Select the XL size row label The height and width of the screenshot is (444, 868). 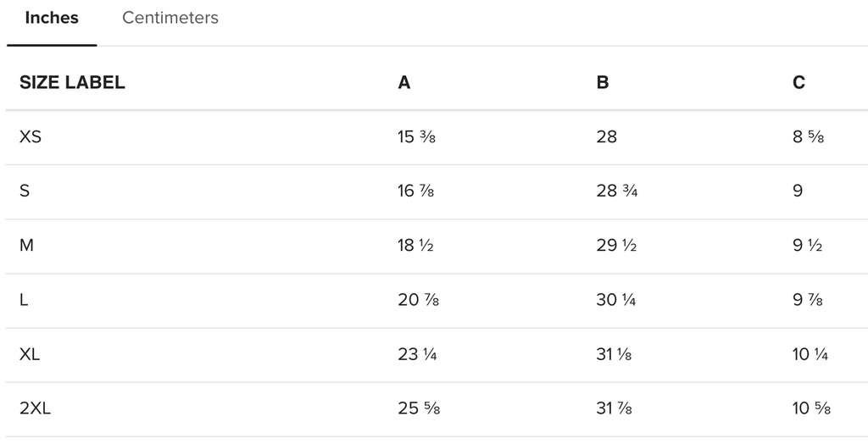[30, 354]
